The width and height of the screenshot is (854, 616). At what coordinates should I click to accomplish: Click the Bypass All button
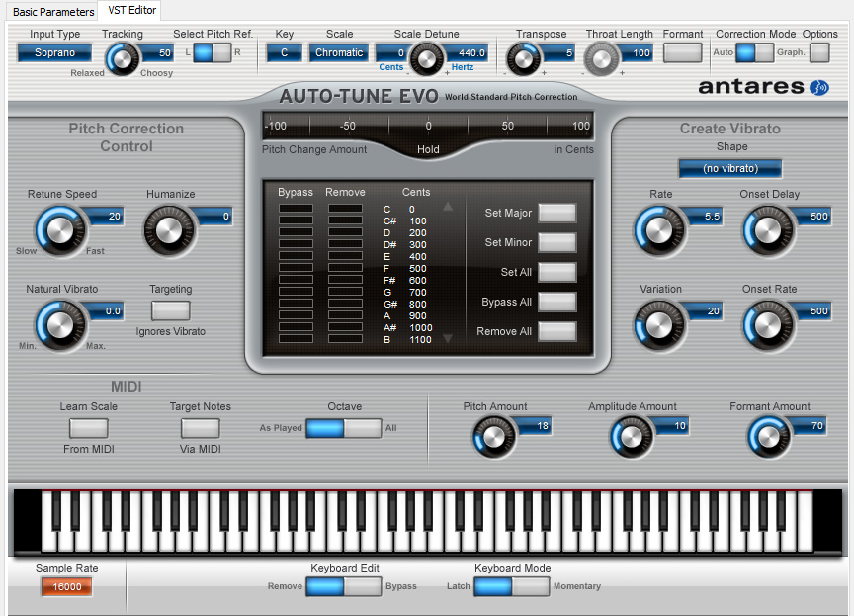click(x=557, y=302)
